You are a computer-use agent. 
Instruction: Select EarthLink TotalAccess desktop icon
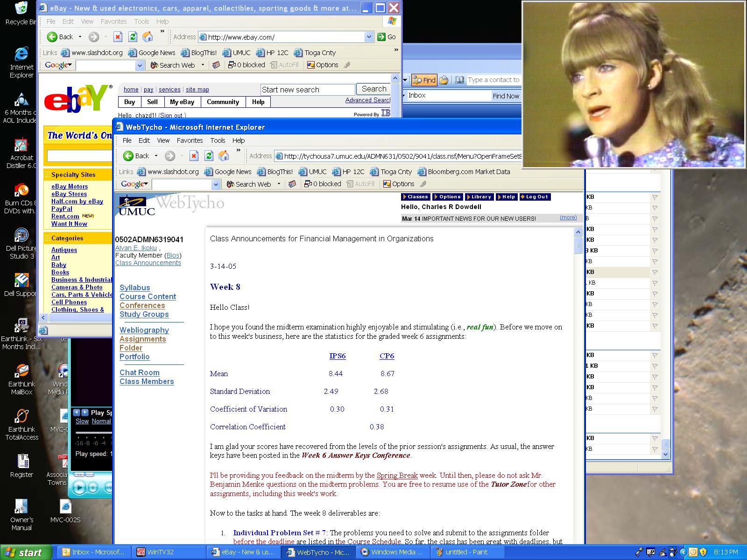[21, 425]
